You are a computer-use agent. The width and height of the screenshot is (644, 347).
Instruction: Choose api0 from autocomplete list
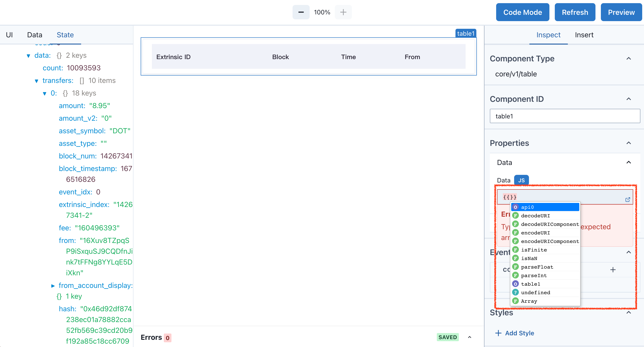coord(545,207)
